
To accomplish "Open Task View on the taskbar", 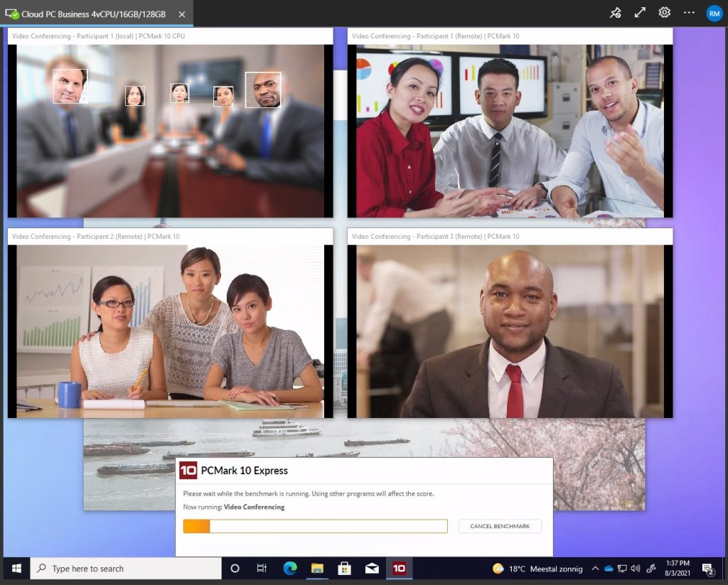I will 262,568.
